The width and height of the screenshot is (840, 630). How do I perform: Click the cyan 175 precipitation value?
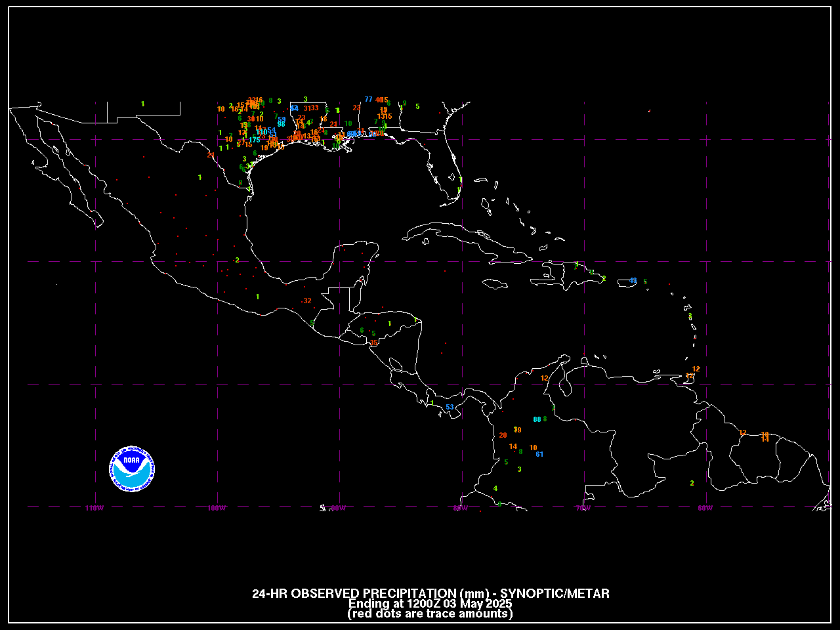click(255, 140)
